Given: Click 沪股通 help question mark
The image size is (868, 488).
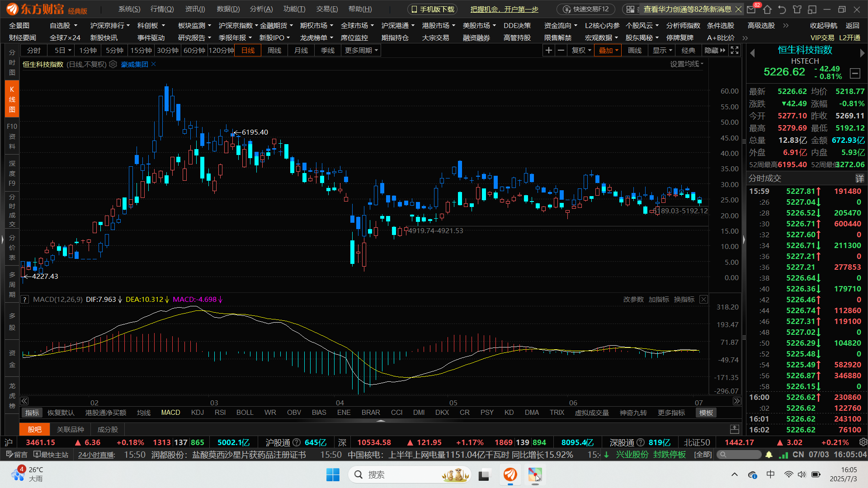Looking at the screenshot, I should click(x=297, y=442).
